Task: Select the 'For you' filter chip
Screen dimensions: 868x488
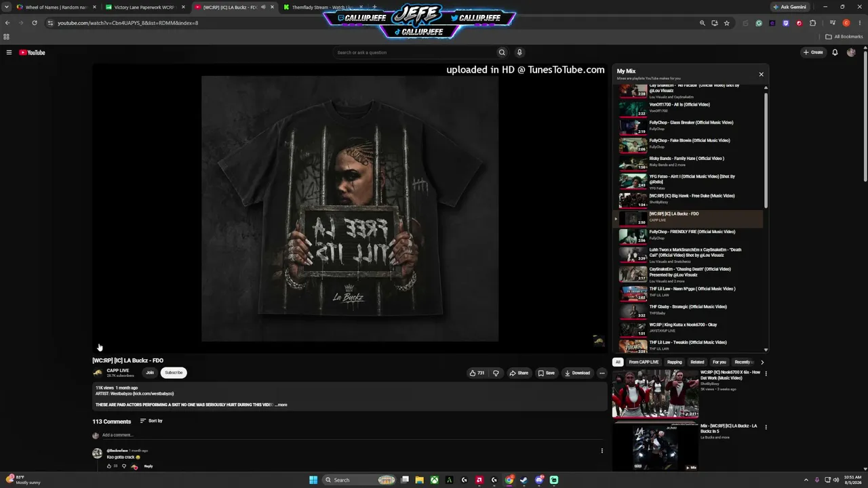Action: tap(719, 362)
